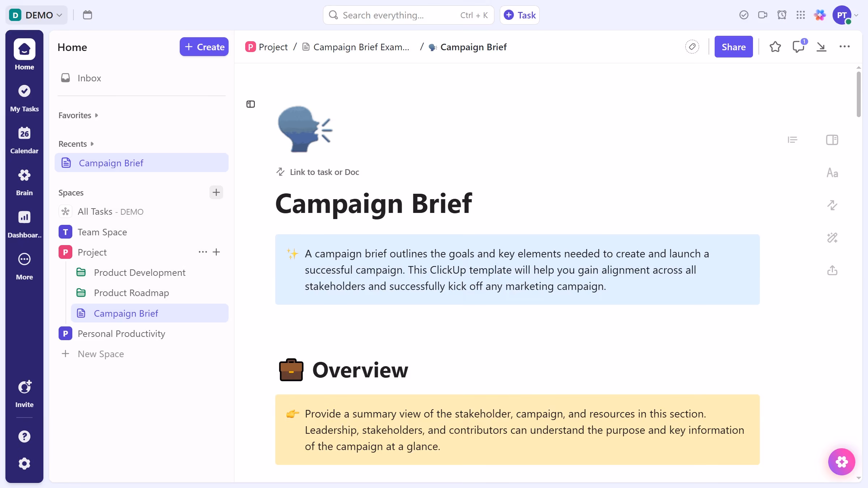Screen dimensions: 868x488
Task: Open the Project space ellipsis menu
Action: [x=203, y=252]
